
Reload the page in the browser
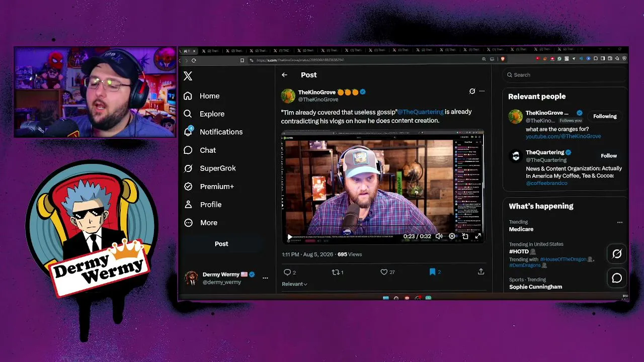click(194, 60)
